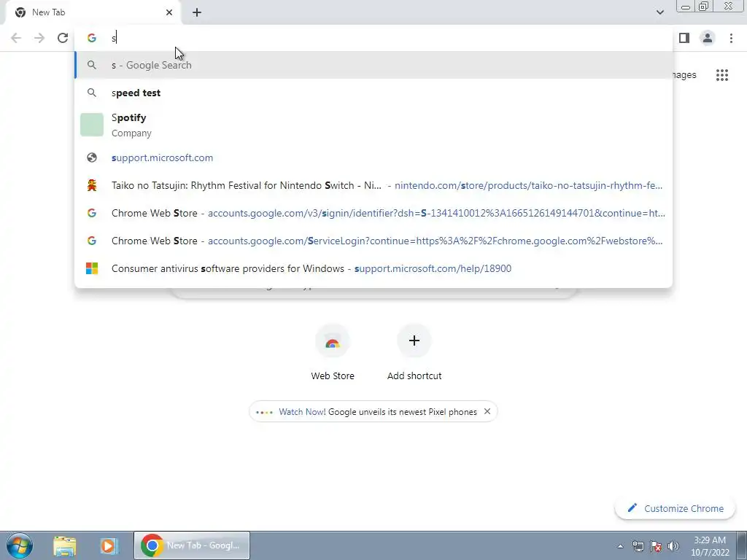Click the Google logo in the address bar

tap(92, 38)
